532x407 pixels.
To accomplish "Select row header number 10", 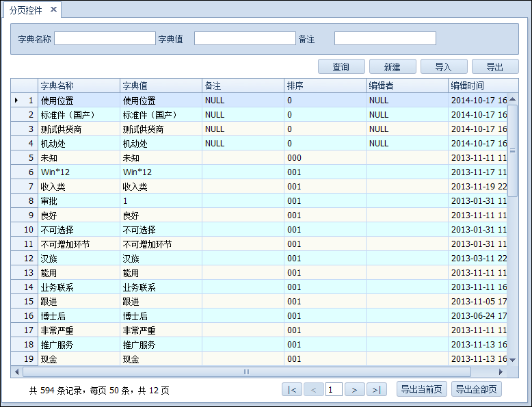I will pyautogui.click(x=25, y=229).
